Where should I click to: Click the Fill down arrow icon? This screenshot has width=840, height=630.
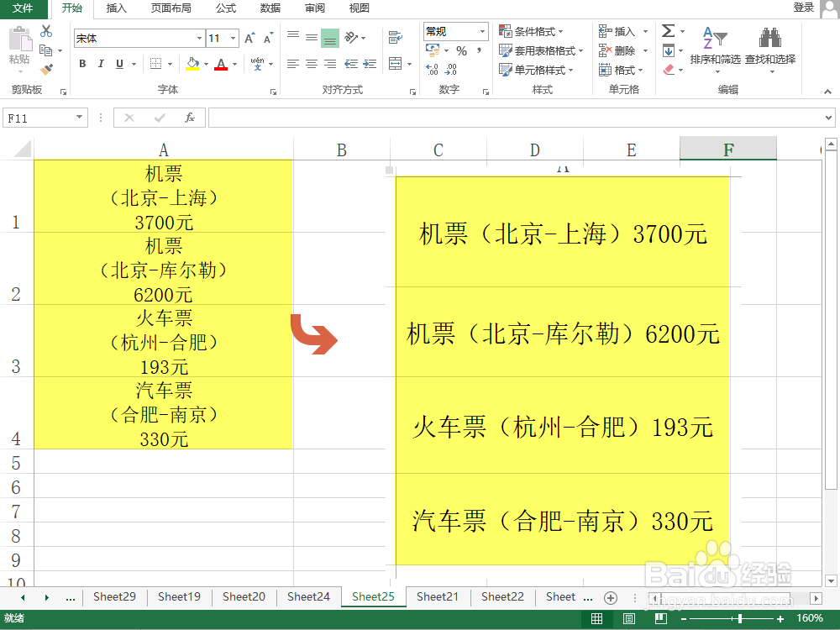pos(669,51)
